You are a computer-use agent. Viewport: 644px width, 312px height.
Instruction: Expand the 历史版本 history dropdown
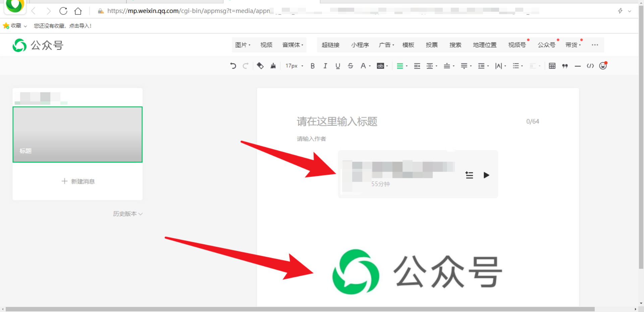coord(128,214)
